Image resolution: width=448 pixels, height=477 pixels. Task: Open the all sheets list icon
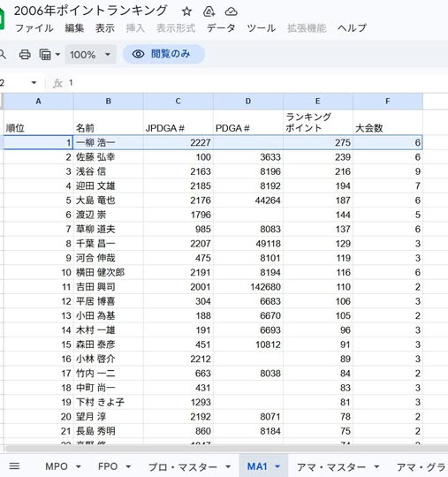point(14,466)
